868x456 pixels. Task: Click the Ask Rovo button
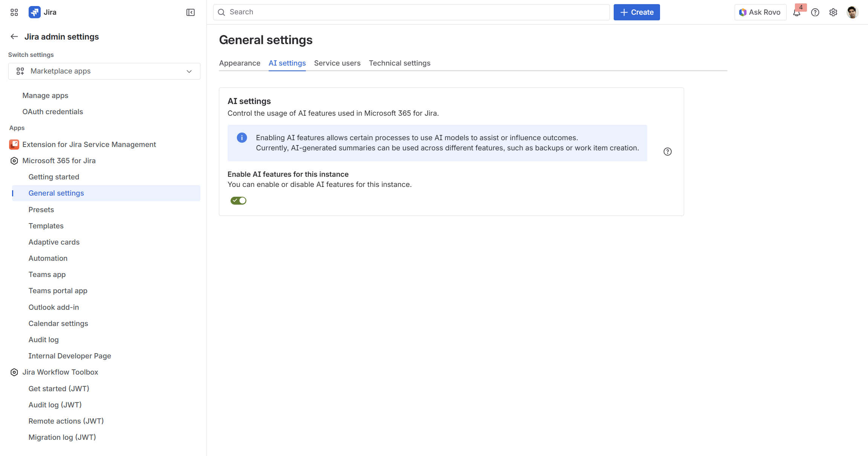(x=760, y=12)
